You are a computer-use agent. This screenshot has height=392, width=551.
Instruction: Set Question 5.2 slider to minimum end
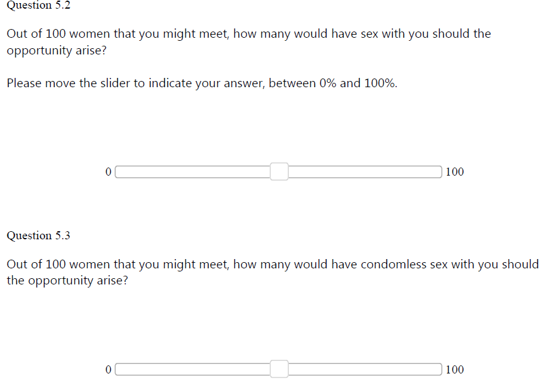click(x=117, y=171)
